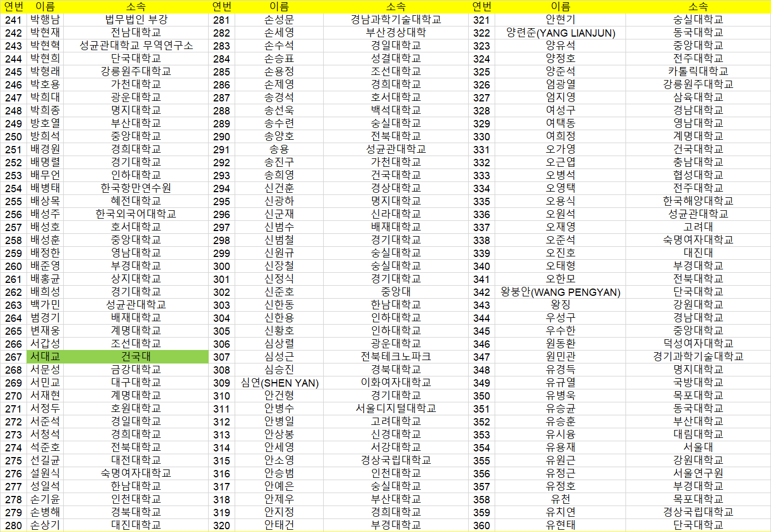Click the 이화여자대학교 affiliation cell
Screen dimensions: 771x532
coord(395,383)
